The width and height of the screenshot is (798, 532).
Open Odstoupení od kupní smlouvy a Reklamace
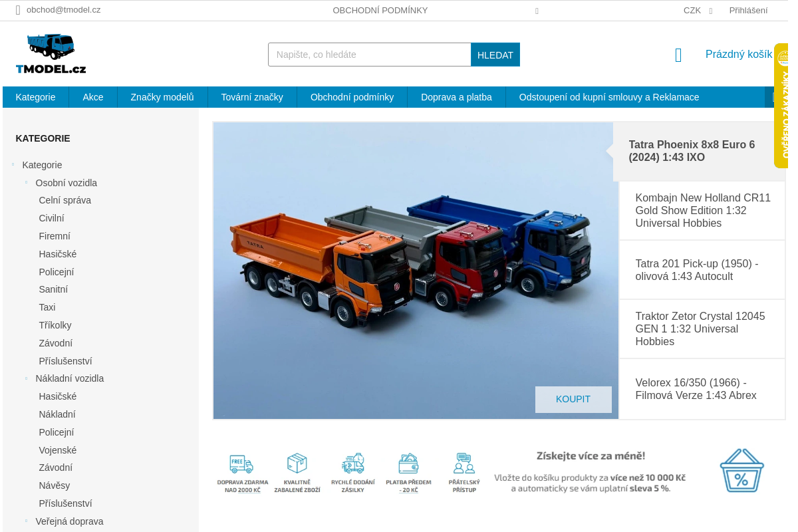(609, 97)
